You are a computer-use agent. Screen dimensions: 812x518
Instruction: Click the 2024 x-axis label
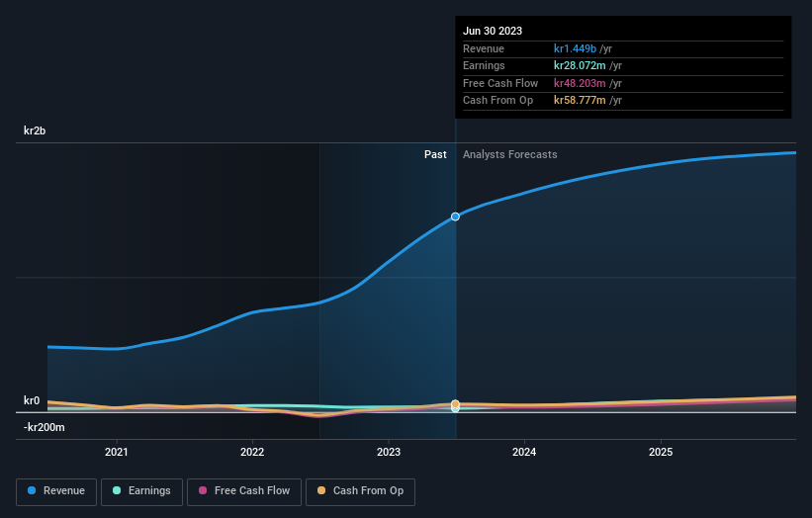pyautogui.click(x=524, y=453)
